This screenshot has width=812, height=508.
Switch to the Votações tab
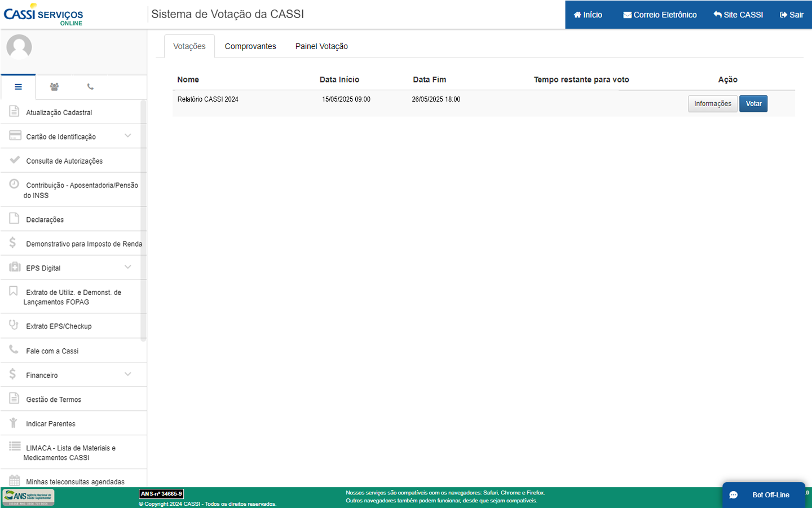coord(189,46)
